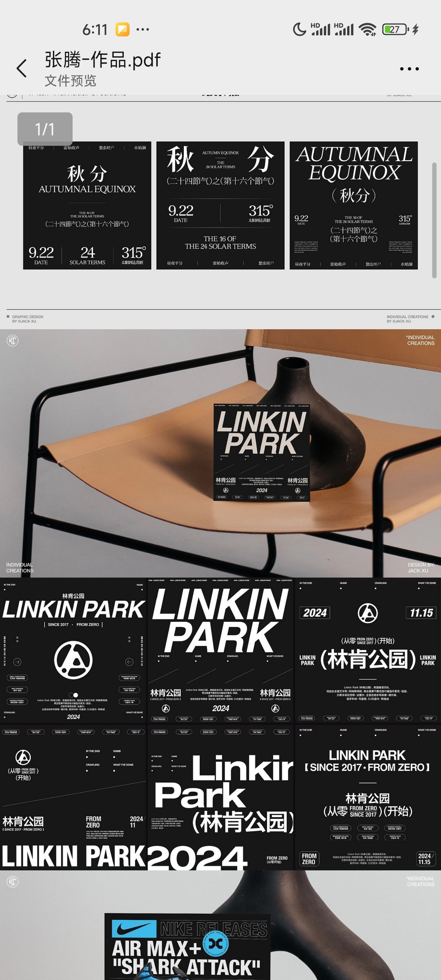Tap the three-dot overflow in status bar

(x=143, y=29)
